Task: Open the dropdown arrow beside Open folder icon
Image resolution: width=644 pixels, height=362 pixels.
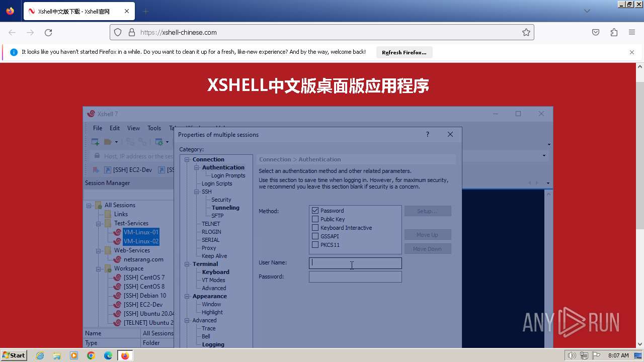Action: coord(117,142)
